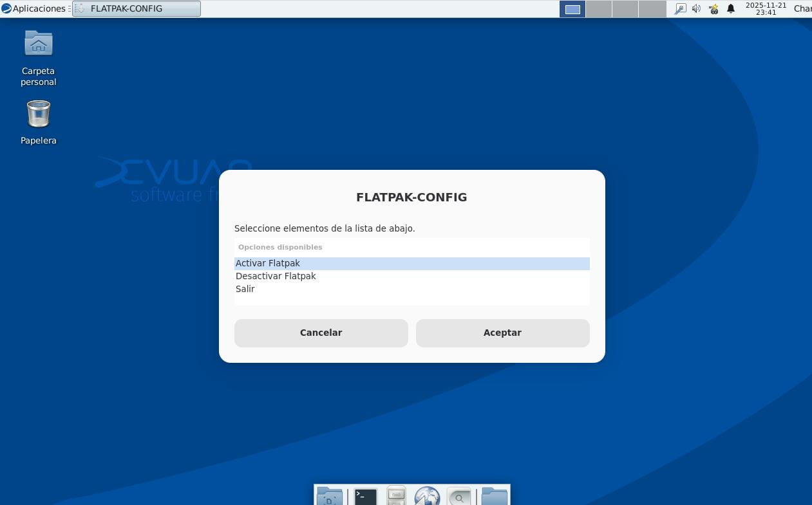Open the terminal from the dock
This screenshot has width=812, height=505.
[x=364, y=495]
